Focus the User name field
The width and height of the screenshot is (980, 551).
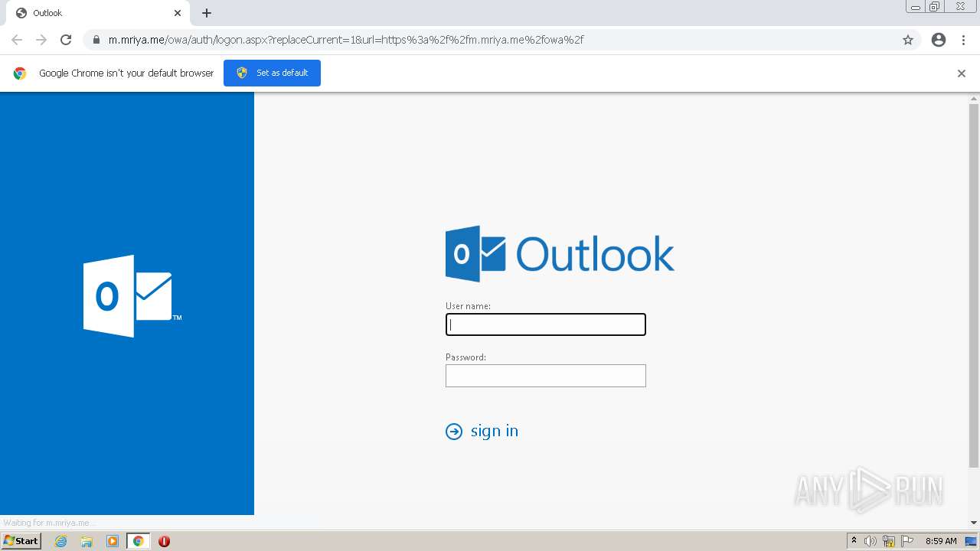tap(546, 324)
